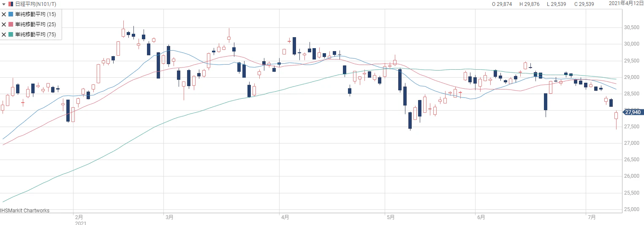Viewport: 644px width, 225px height.
Task: Click the pink swatch for 単純移動平均 (25)
Action: click(11, 24)
